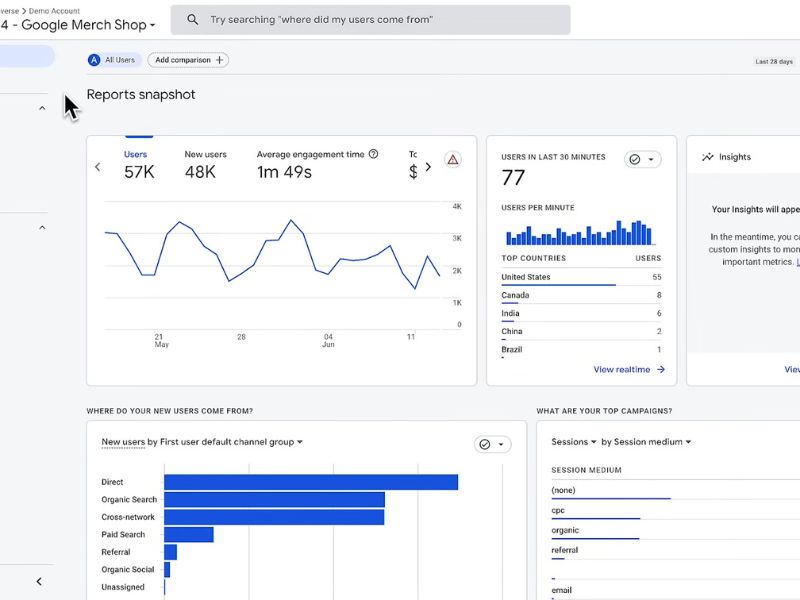Viewport: 800px width, 600px height.
Task: Click the red warning triangle on the metrics card
Action: coord(453,160)
